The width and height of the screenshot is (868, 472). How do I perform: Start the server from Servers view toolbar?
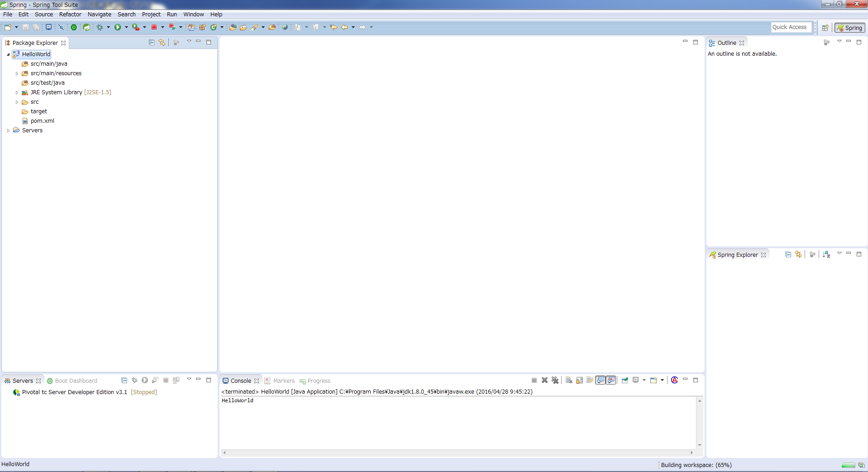(x=145, y=380)
